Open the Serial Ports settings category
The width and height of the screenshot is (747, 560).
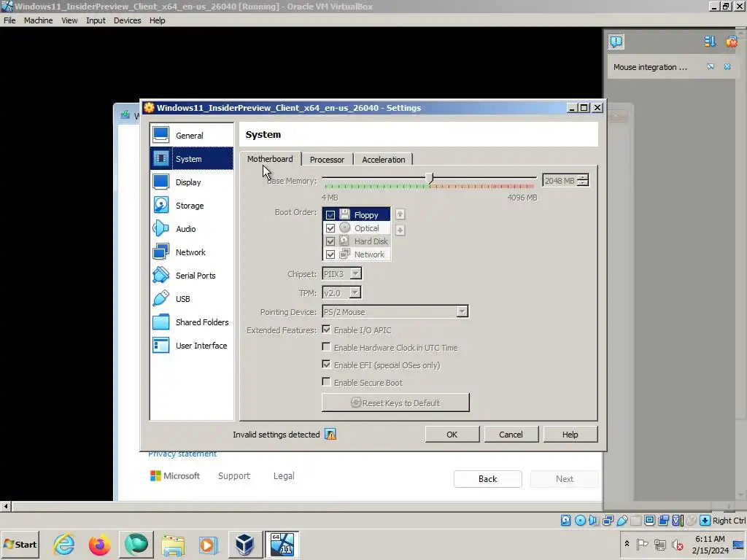[x=192, y=275]
